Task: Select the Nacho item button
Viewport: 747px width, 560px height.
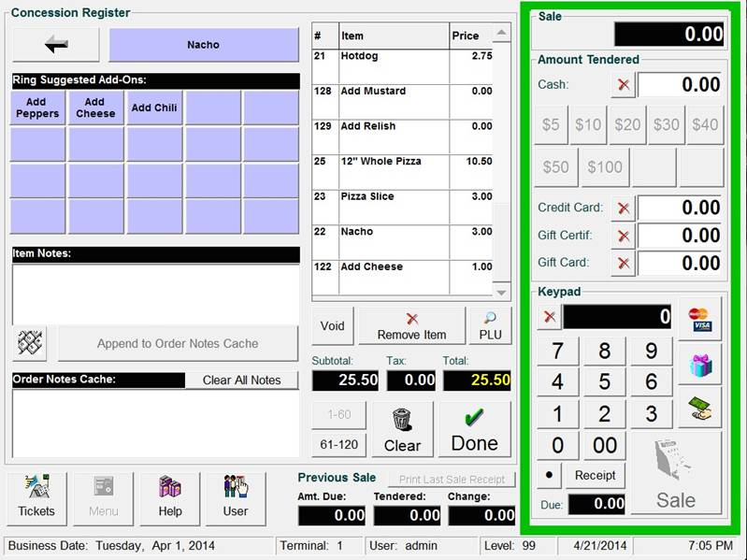Action: pos(204,45)
